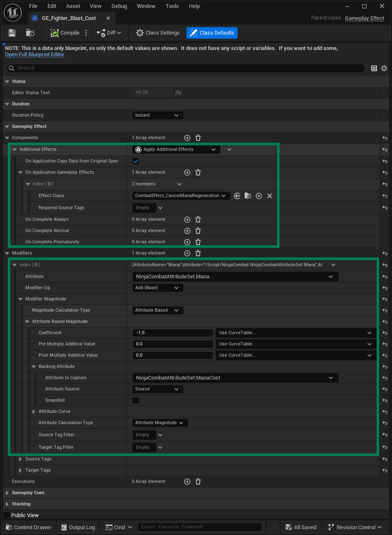Uncheck On Application Copy Data from Original Spec
The width and height of the screenshot is (392, 535).
pos(136,161)
